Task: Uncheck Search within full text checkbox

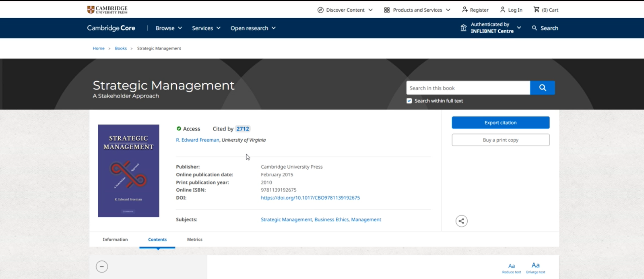Action: (409, 101)
